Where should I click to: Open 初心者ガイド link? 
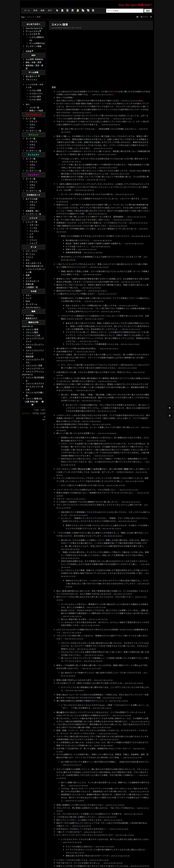(31, 77)
